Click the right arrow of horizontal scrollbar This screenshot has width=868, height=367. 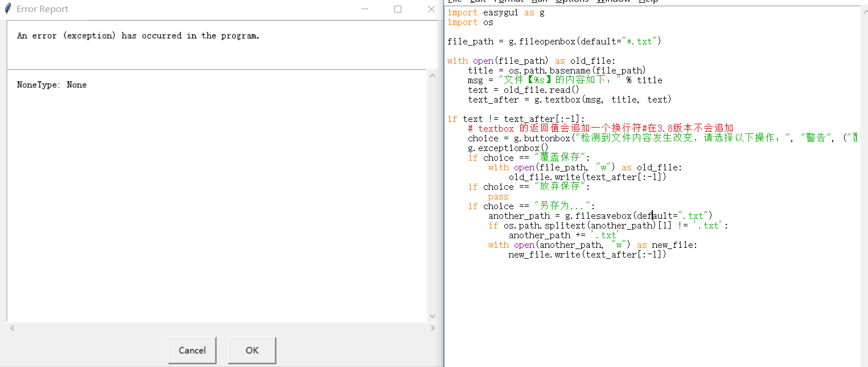(433, 328)
